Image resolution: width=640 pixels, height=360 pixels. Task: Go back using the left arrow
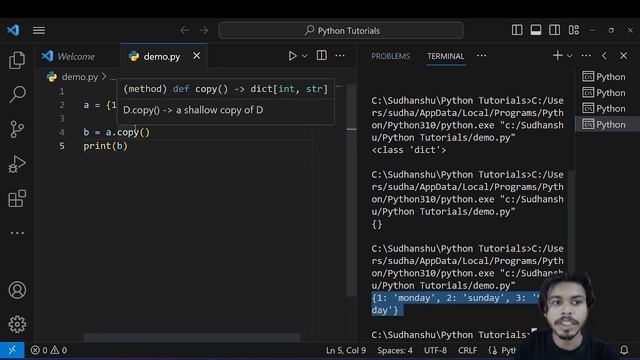pyautogui.click(x=184, y=30)
